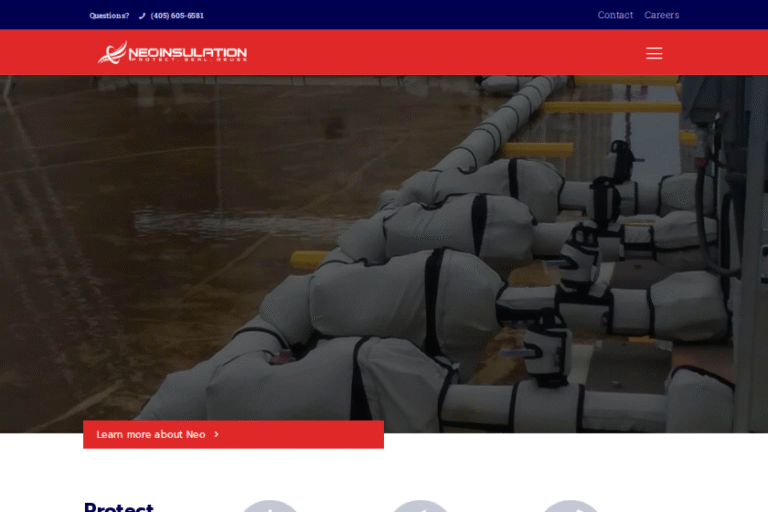The image size is (768, 512).
Task: Call the (405) 605-6581 phone number
Action: [x=177, y=16]
